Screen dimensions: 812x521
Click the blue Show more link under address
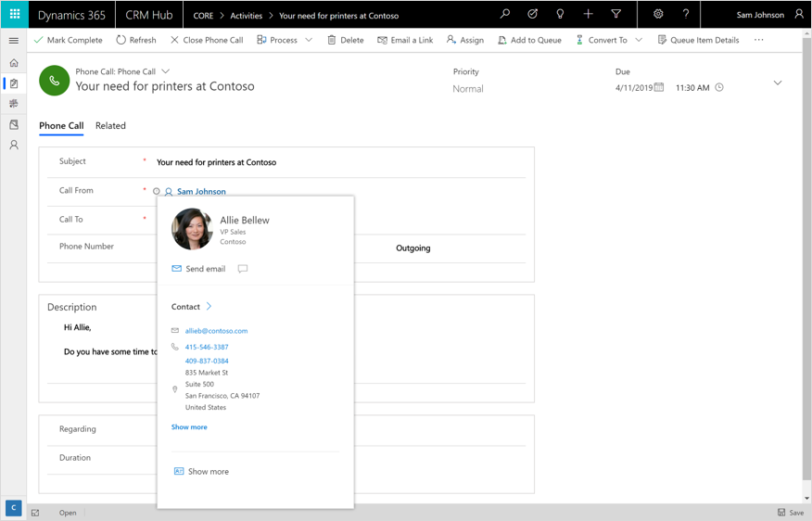point(189,427)
